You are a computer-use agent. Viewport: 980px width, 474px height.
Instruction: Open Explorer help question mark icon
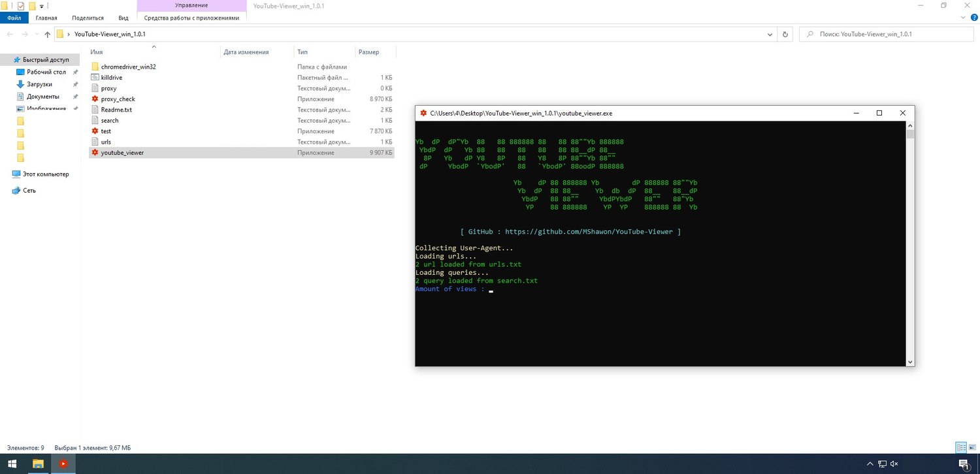(x=974, y=18)
